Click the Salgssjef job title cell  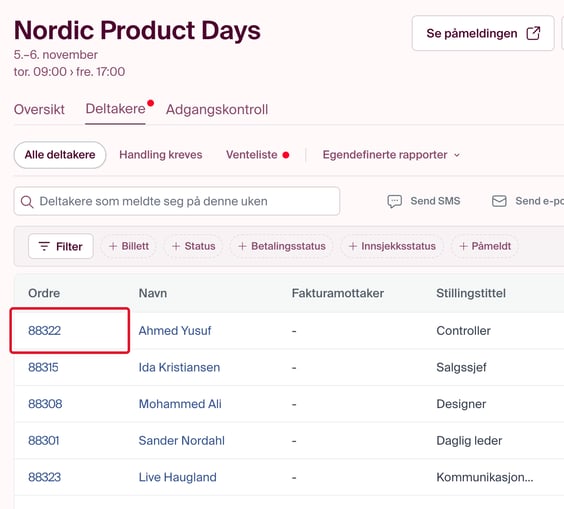[461, 367]
